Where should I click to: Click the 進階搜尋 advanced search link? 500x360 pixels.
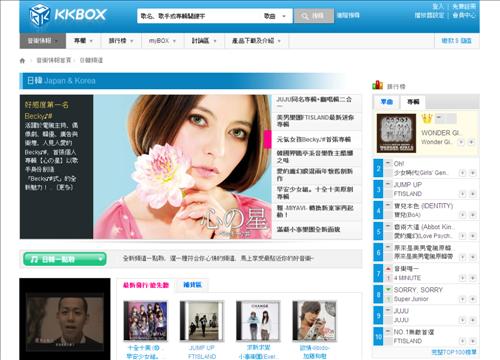click(348, 15)
